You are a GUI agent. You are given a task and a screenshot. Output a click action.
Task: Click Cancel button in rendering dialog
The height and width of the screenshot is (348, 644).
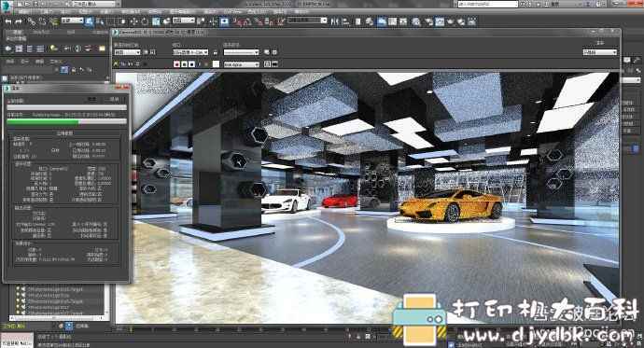114,99
